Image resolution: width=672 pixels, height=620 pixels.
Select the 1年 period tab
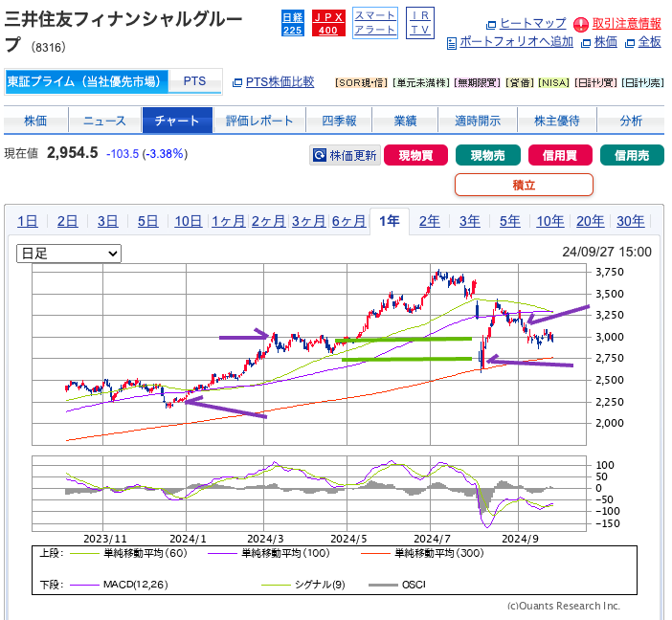[390, 221]
